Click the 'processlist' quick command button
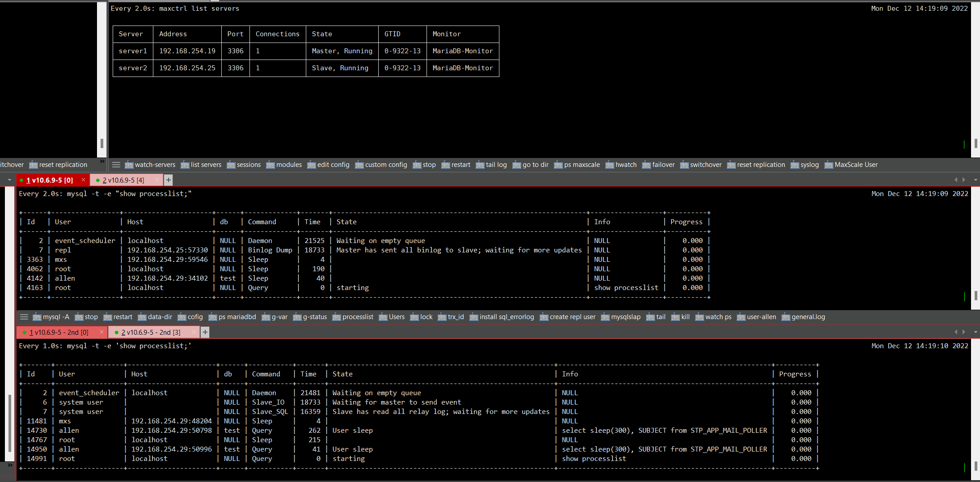 [353, 317]
